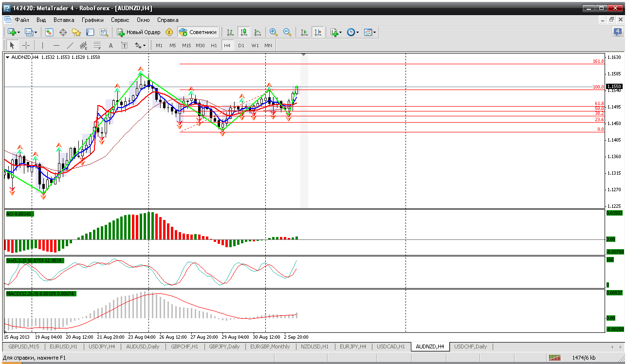Open the Navigator favorites star icon
This screenshot has height=364, width=627.
pyautogui.click(x=76, y=32)
